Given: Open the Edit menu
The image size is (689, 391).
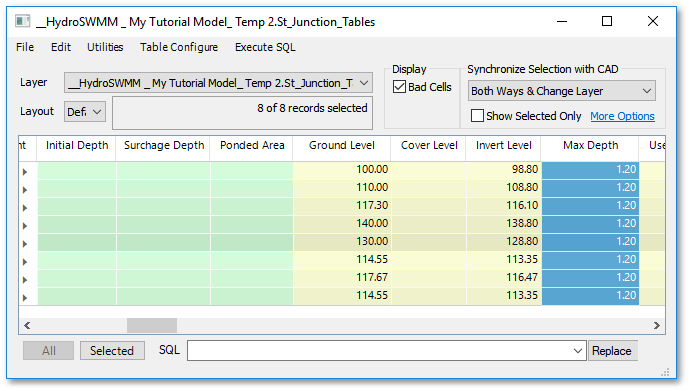Looking at the screenshot, I should click(x=61, y=47).
